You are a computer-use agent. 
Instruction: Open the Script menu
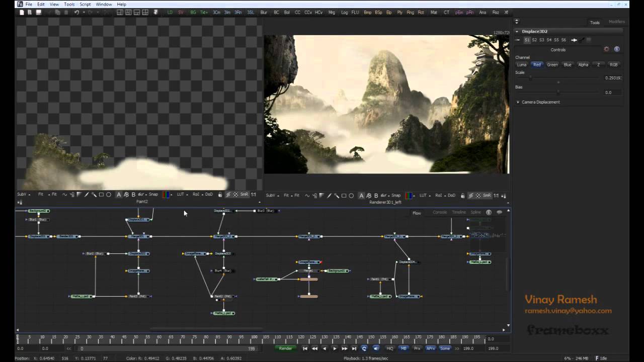click(x=85, y=4)
